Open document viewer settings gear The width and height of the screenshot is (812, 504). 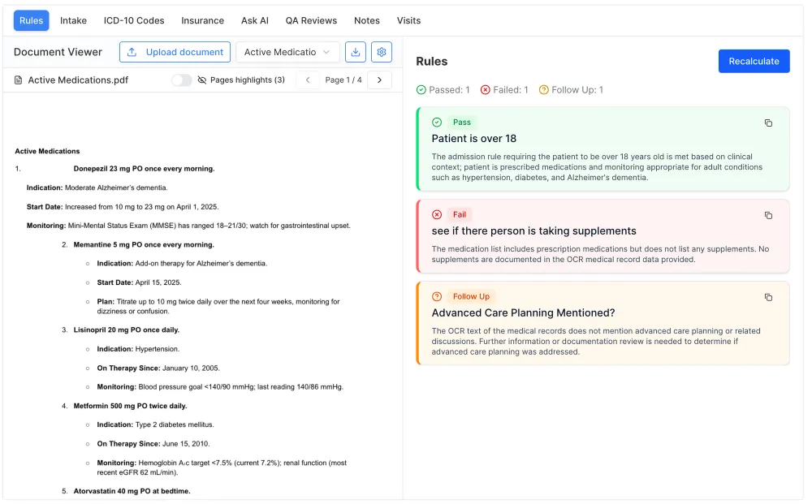[381, 52]
